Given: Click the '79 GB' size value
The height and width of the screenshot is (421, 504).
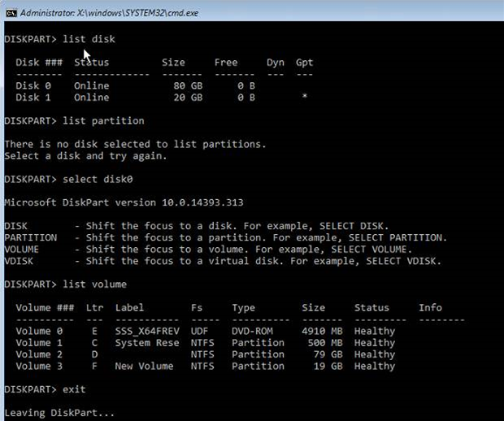Looking at the screenshot, I should point(328,354).
